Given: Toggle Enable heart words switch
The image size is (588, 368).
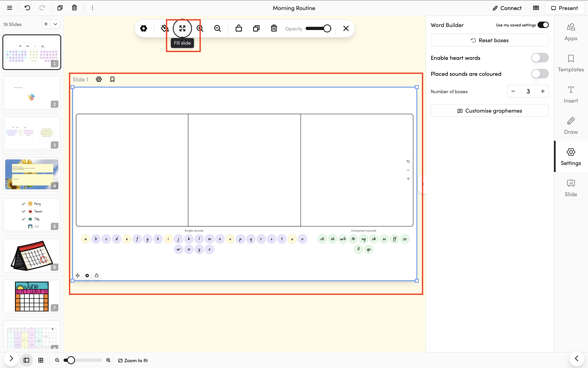Looking at the screenshot, I should click(540, 58).
